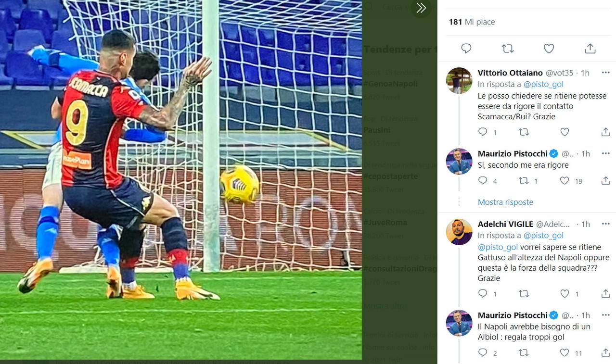Screen dimensions: 616x364
Task: Retweet Vittorio Ottaiano's reply
Action: [524, 132]
